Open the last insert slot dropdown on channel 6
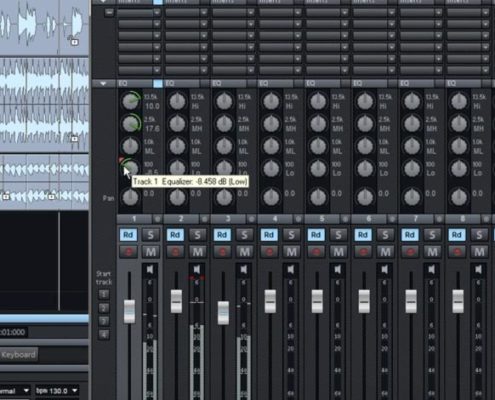Screen dimensions: 495x400 coord(392,70)
